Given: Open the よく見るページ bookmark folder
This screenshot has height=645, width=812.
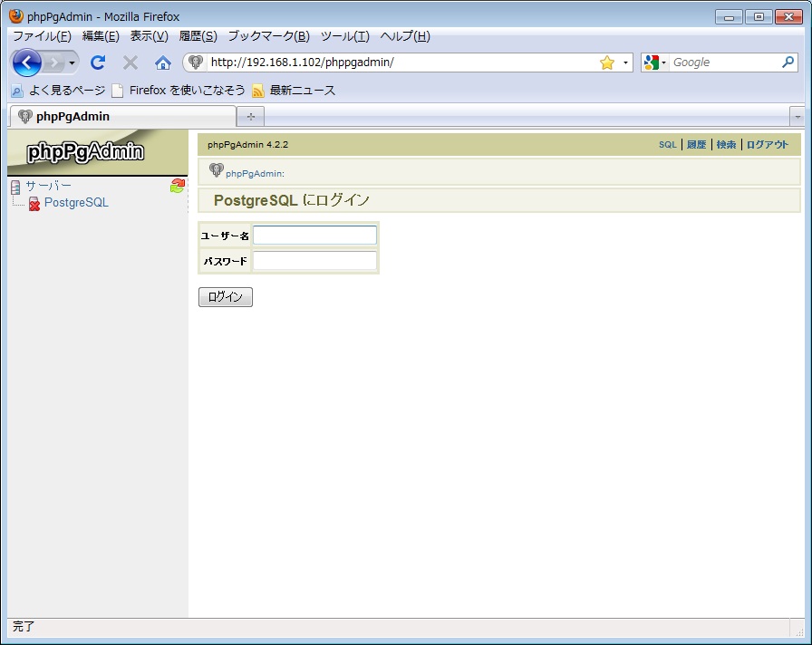Looking at the screenshot, I should [59, 91].
